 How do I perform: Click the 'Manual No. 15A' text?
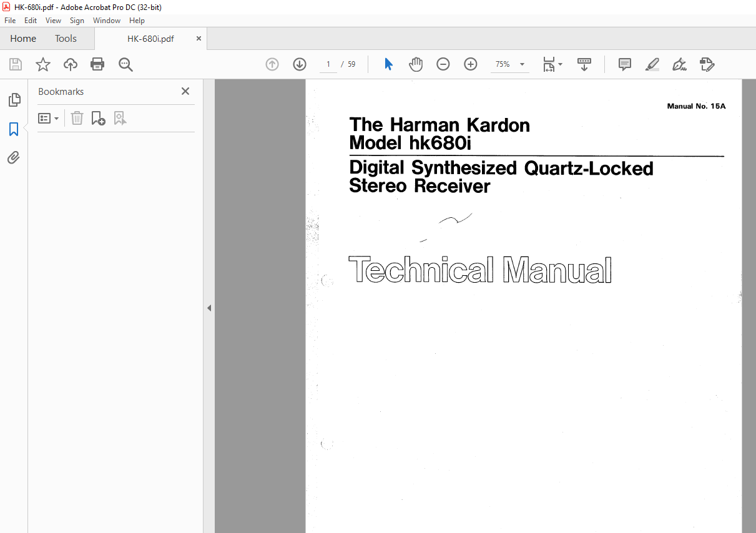point(696,106)
